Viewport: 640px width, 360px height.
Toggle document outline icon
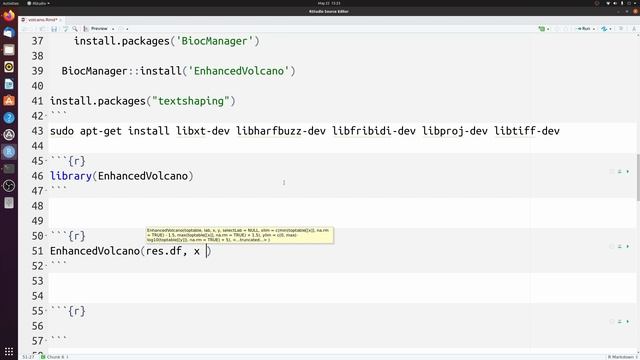pos(621,29)
